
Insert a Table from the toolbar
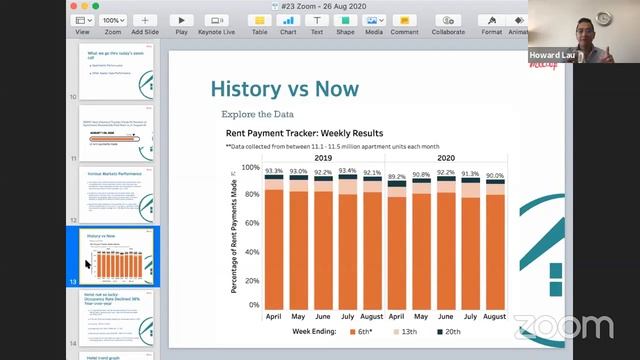click(x=259, y=20)
